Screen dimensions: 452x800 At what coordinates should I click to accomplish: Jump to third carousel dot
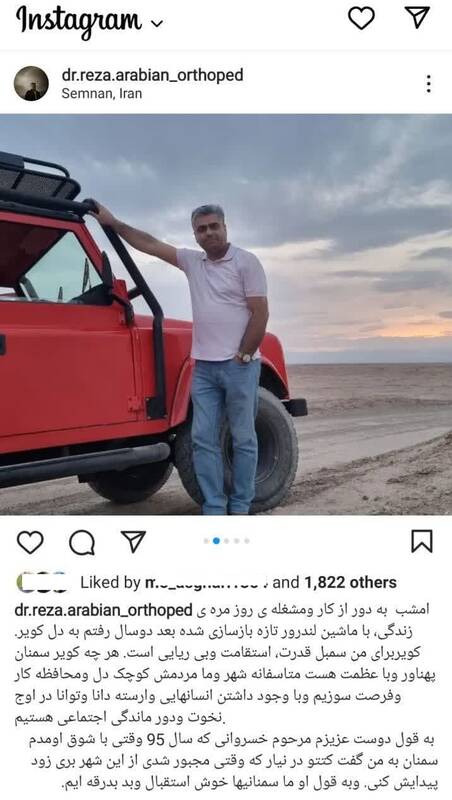[x=227, y=541]
